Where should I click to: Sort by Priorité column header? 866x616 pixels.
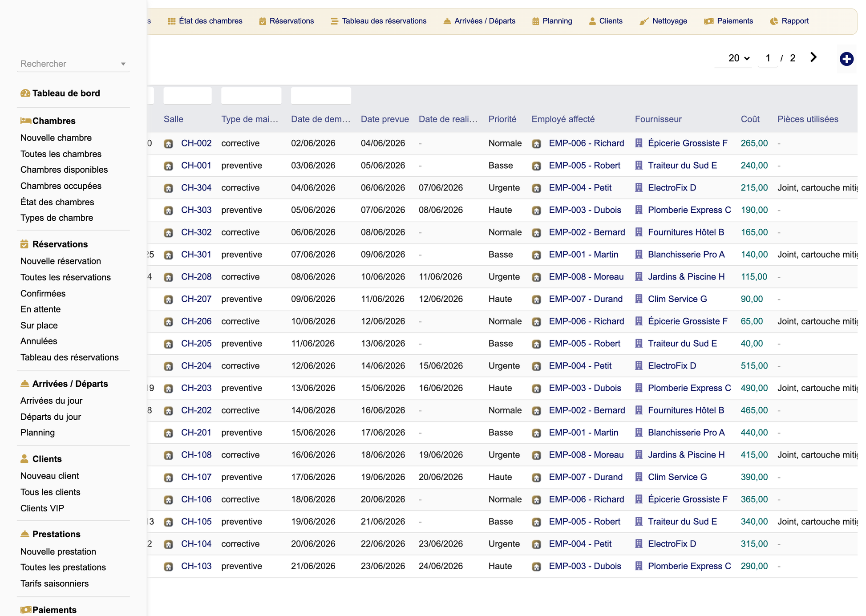pos(502,119)
